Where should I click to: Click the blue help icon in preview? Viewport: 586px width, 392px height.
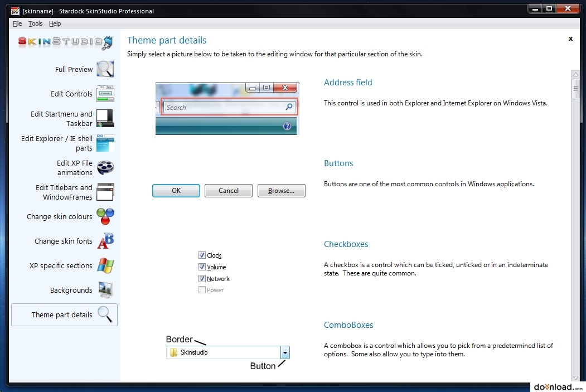[287, 126]
